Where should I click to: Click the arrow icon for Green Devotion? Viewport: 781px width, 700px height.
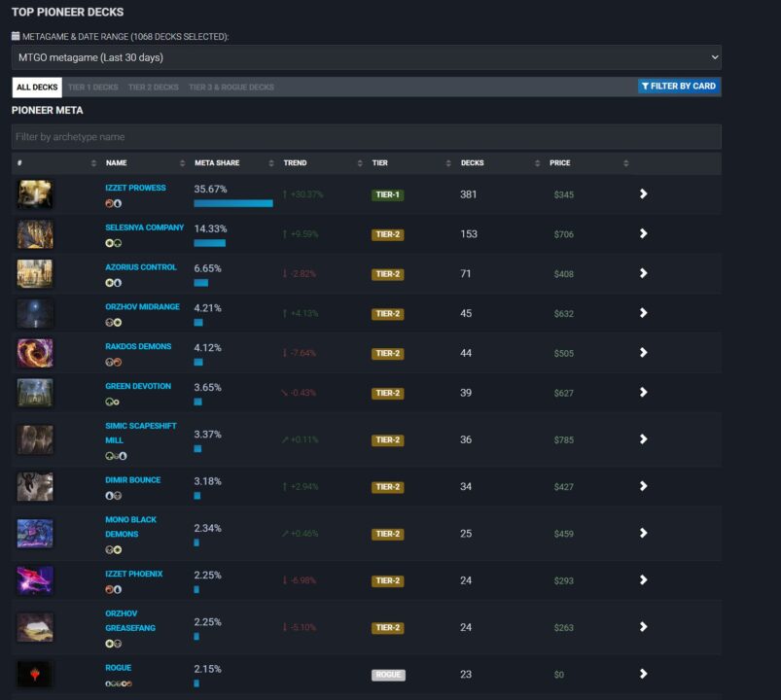point(643,393)
